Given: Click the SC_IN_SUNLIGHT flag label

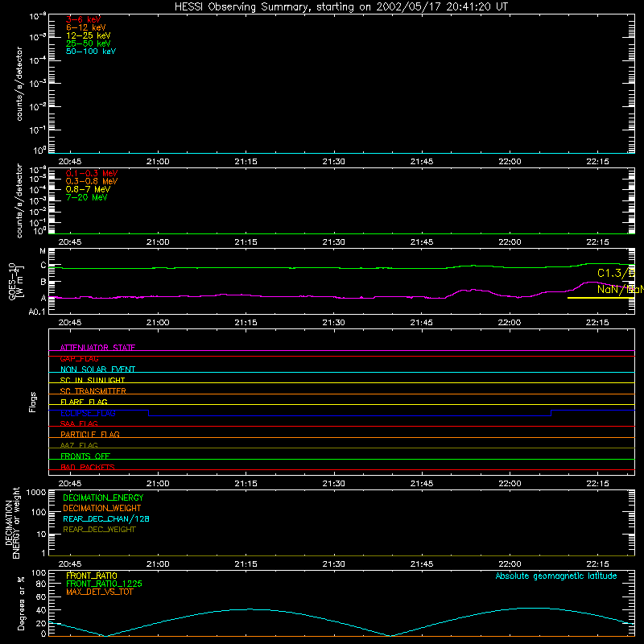Looking at the screenshot, I should [x=93, y=380].
